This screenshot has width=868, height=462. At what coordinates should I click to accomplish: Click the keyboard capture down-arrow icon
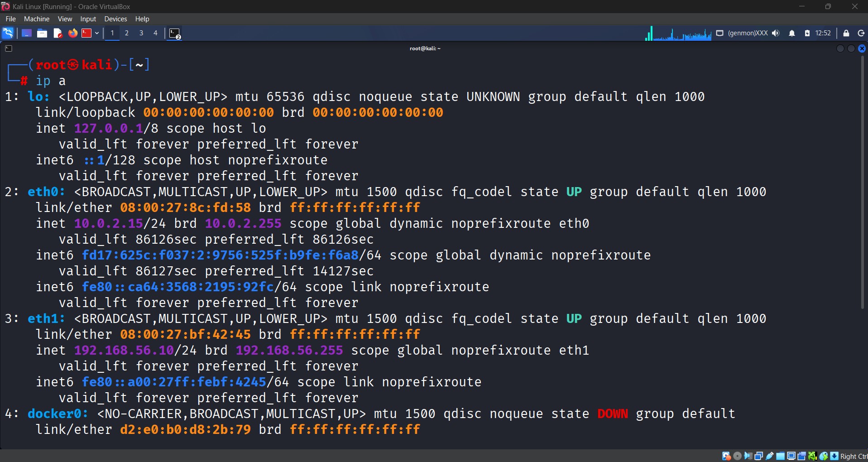point(834,456)
